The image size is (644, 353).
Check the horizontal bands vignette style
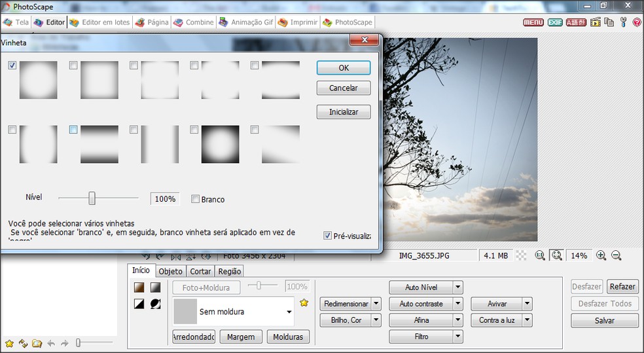(x=73, y=130)
